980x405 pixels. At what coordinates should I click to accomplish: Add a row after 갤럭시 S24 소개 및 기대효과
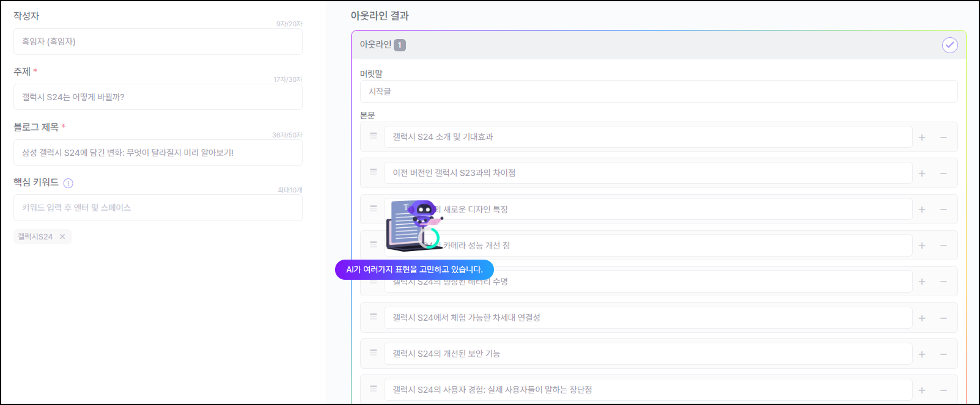click(x=922, y=137)
